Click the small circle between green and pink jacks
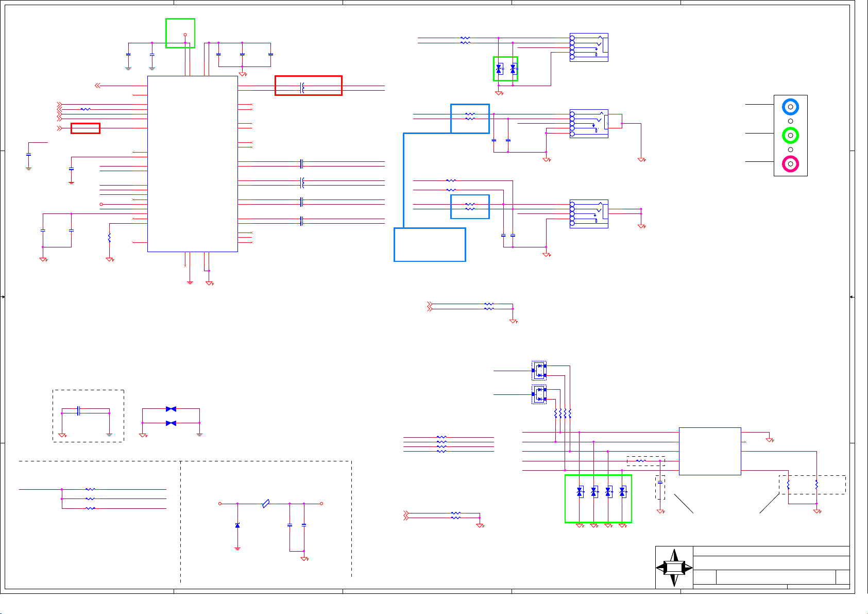This screenshot has height=614, width=868. (790, 150)
